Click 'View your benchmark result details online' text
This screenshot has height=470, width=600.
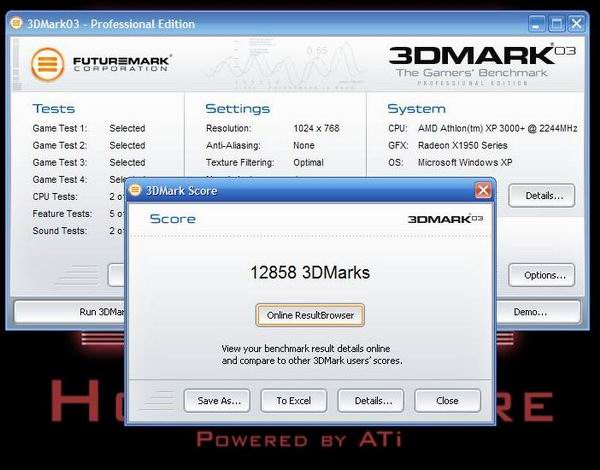(306, 349)
